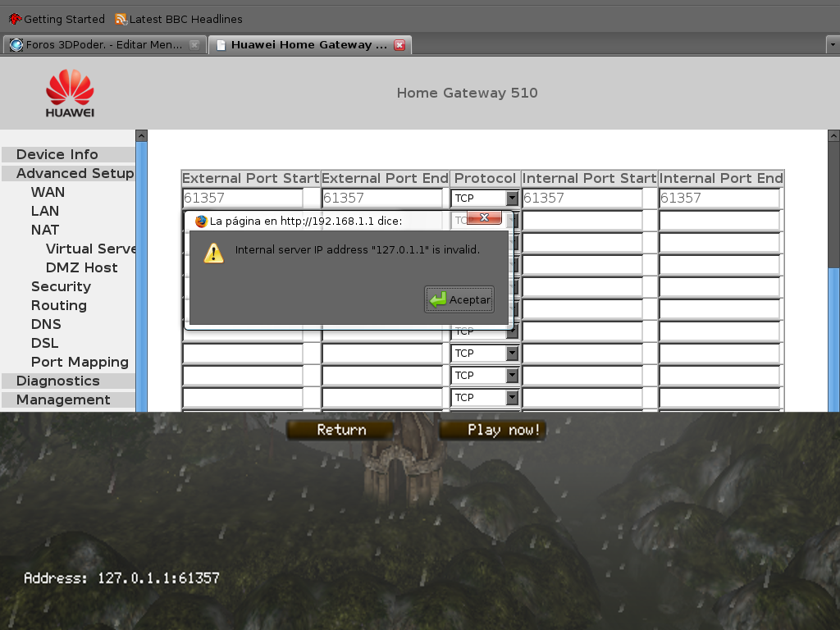840x630 pixels.
Task: Open Diagnostics menu
Action: [x=58, y=381]
